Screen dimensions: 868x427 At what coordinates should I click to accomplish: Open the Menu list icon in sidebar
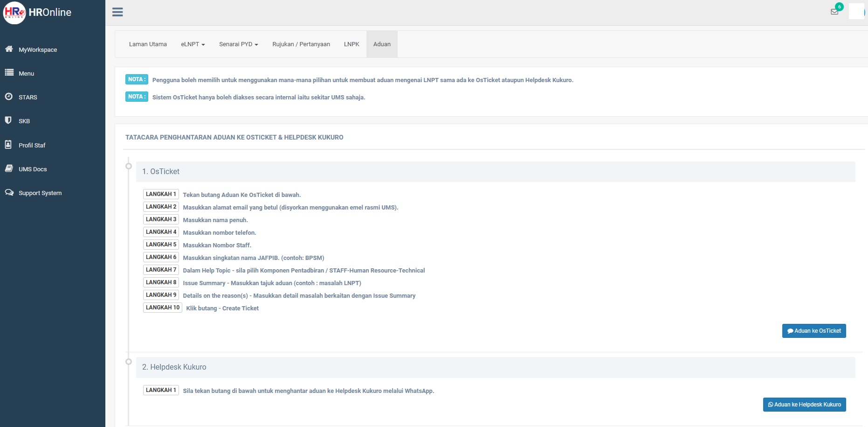[9, 73]
